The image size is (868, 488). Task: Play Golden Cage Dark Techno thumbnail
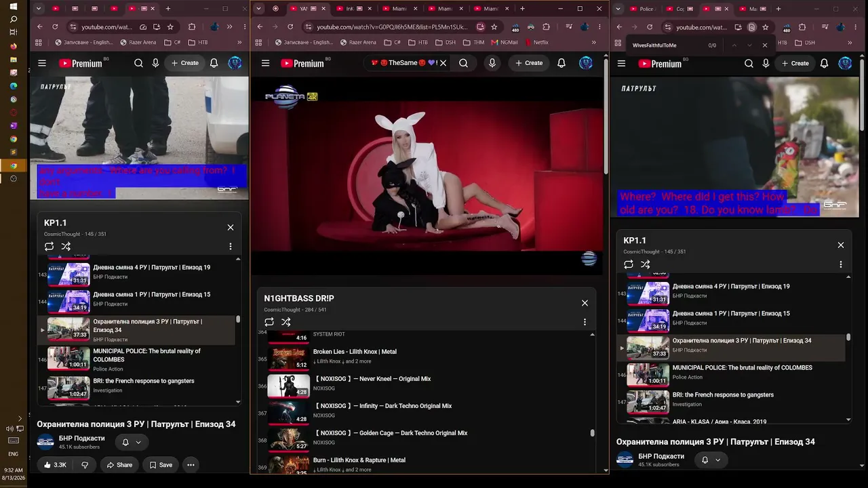289,440
